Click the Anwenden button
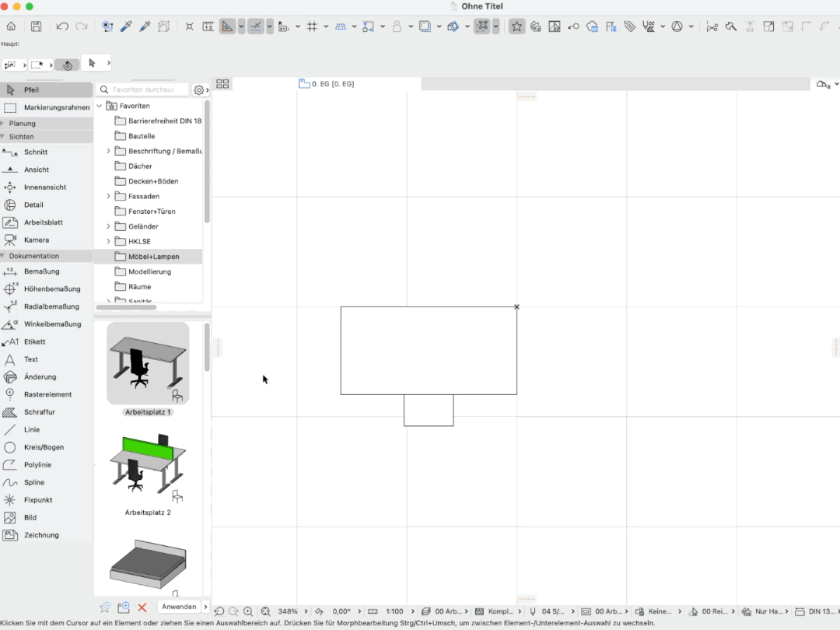Screen dimensions: 840x630 click(179, 607)
